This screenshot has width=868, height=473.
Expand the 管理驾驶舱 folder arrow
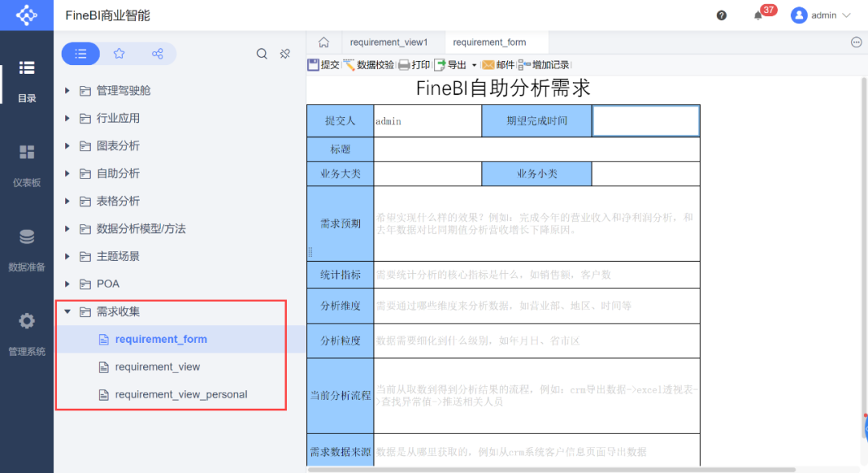[x=67, y=90]
